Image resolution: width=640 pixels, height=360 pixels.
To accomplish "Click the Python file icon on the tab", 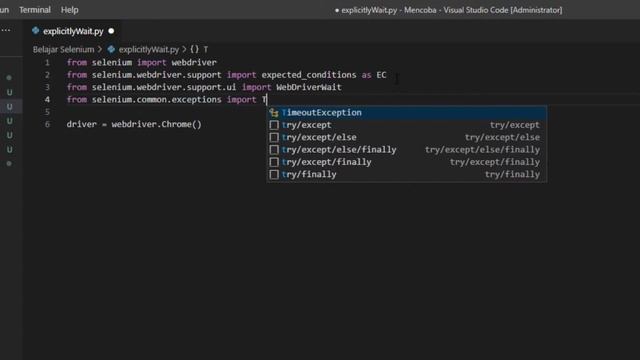I will tap(36, 31).
